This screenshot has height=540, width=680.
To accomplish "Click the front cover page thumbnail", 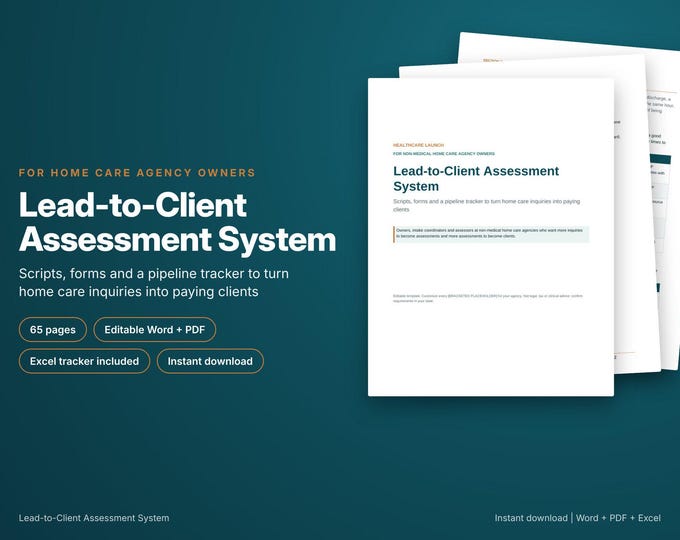I will click(x=490, y=237).
